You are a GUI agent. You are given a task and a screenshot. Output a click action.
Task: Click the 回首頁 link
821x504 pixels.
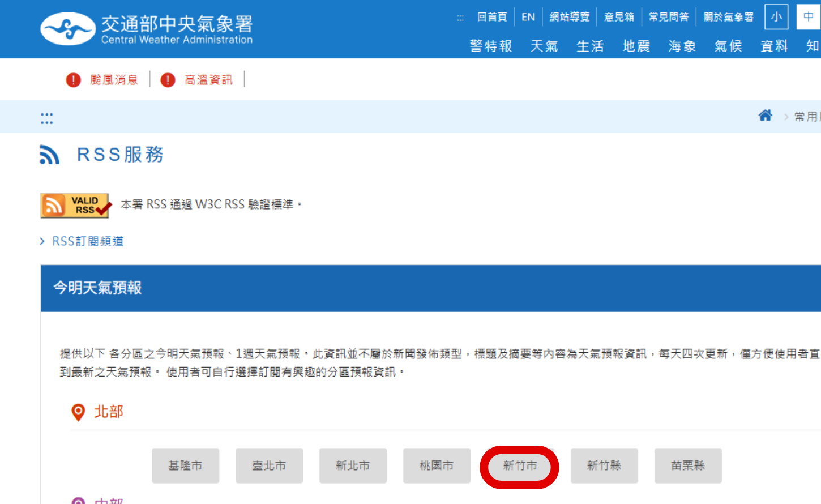tap(491, 16)
